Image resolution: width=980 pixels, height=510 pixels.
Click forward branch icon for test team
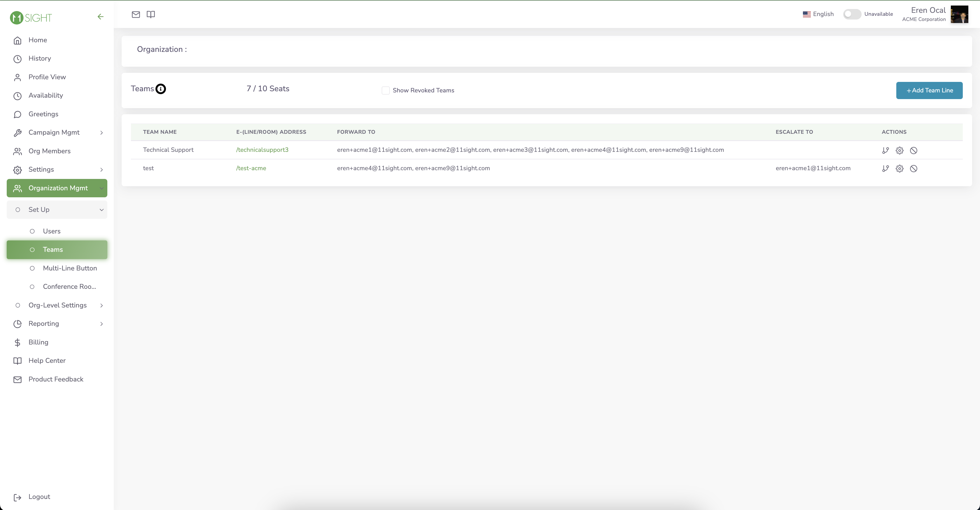coord(885,169)
